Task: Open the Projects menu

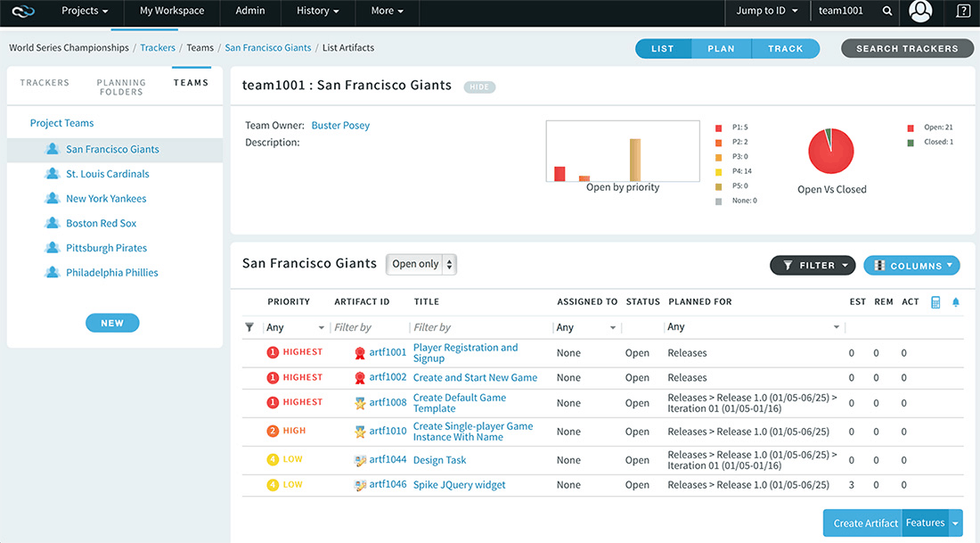Action: 85,12
